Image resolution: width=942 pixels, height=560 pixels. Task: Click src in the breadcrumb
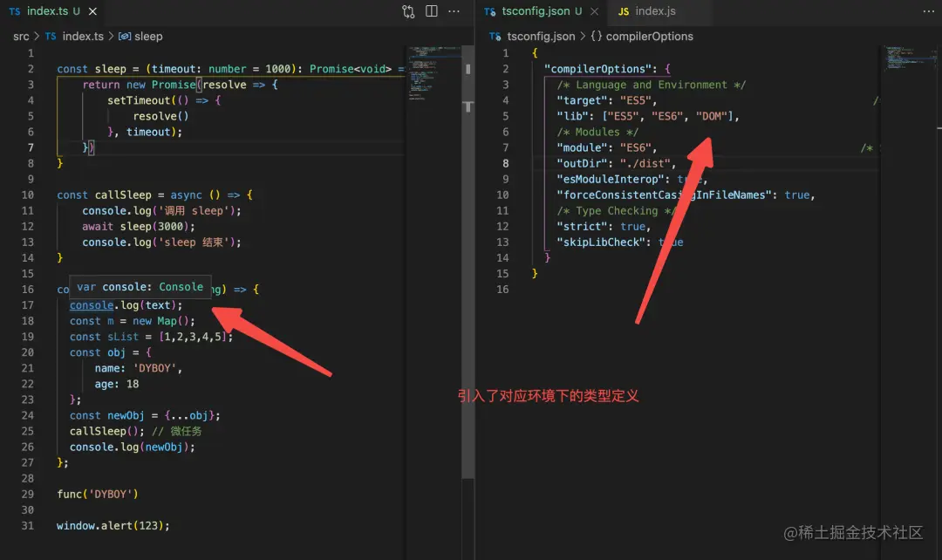tap(21, 37)
